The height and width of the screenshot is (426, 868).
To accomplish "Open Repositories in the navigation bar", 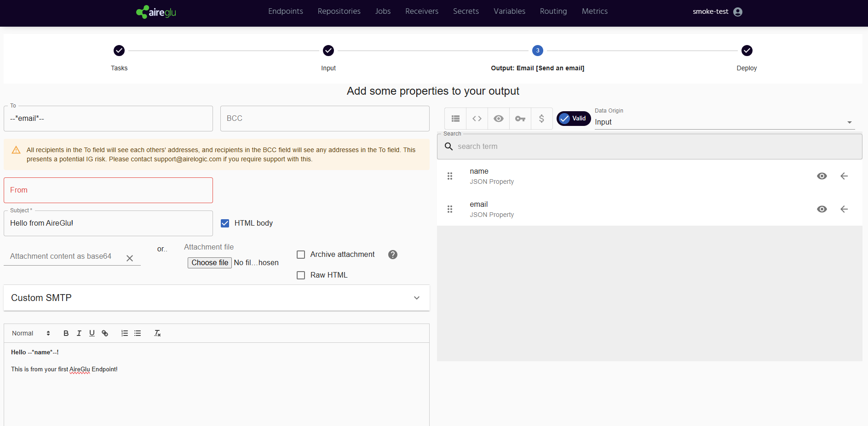I will click(339, 11).
